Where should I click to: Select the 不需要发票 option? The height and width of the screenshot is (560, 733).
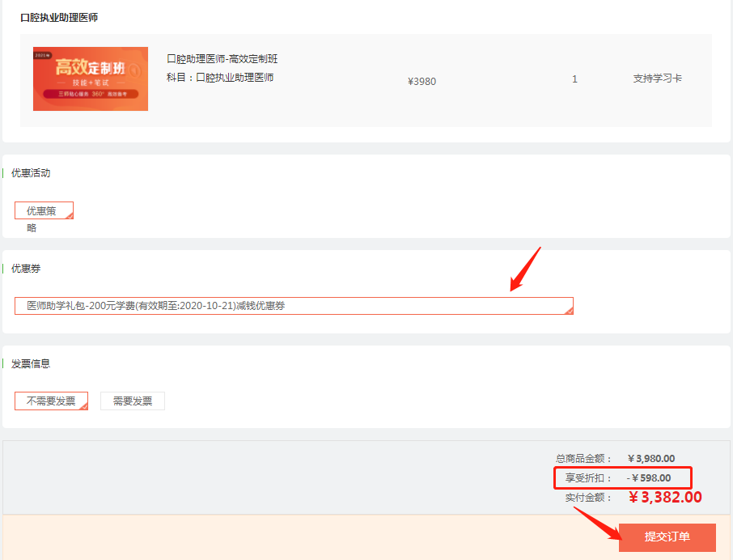(x=51, y=401)
